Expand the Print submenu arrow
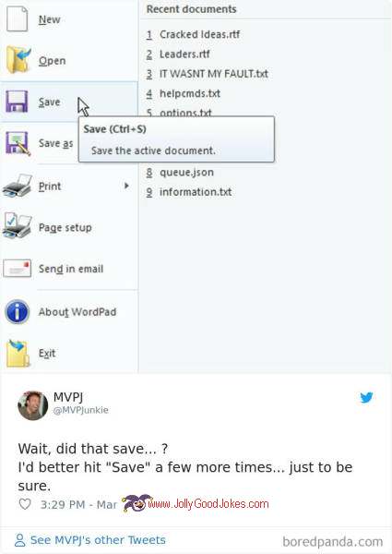This screenshot has height=554, width=392. coord(126,186)
